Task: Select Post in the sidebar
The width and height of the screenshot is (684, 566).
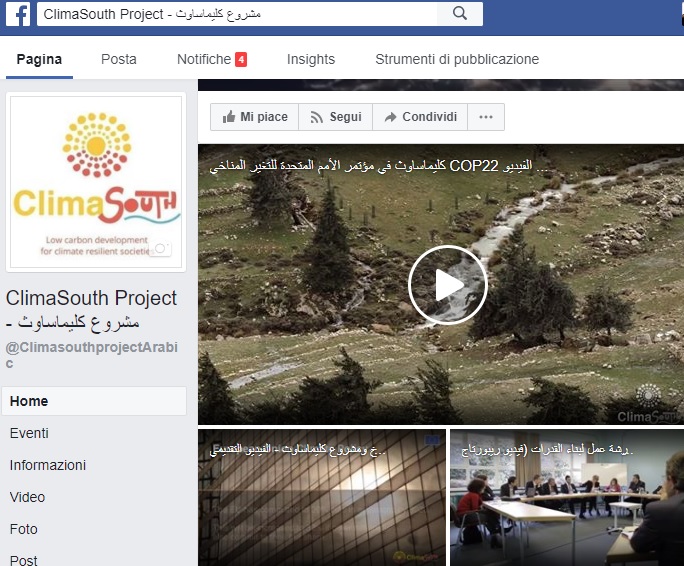Action: 24,560
